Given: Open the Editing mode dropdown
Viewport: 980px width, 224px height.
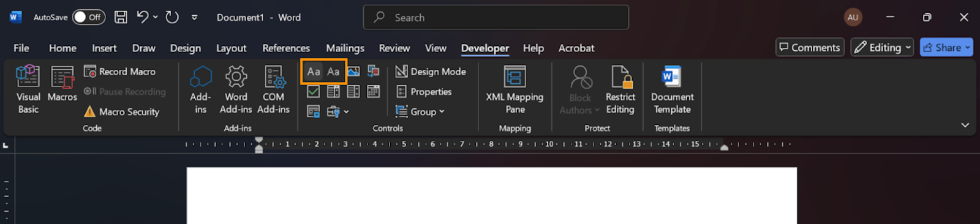Looking at the screenshot, I should coord(882,47).
